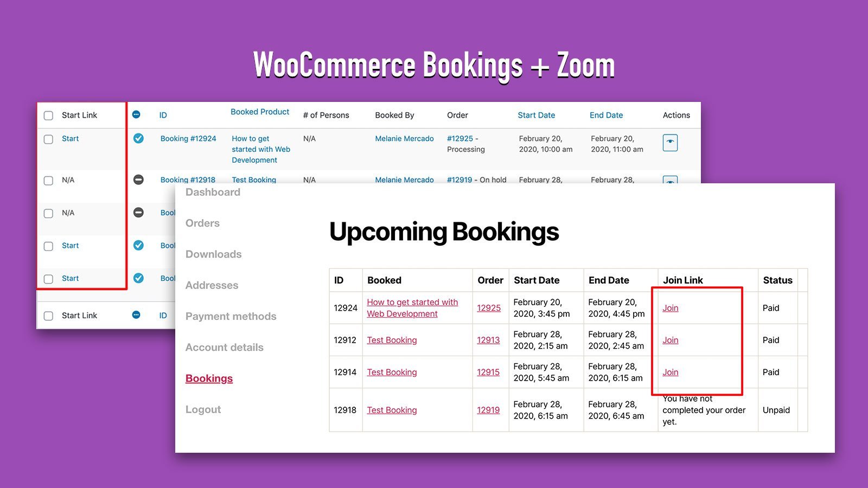Screen dimensions: 868x488
Task: Click Unpaid status for booking 12918
Action: click(x=776, y=410)
